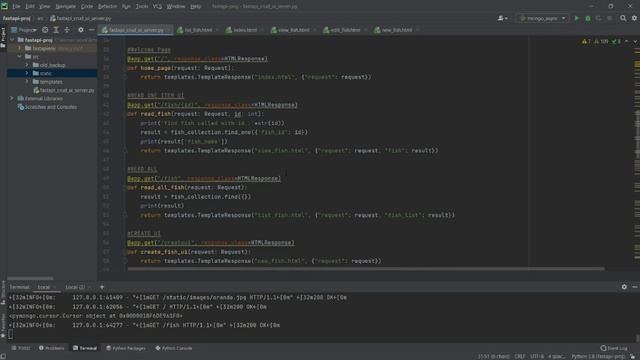Click the stop icon in run toolbar
This screenshot has height=360, width=640.
(609, 18)
